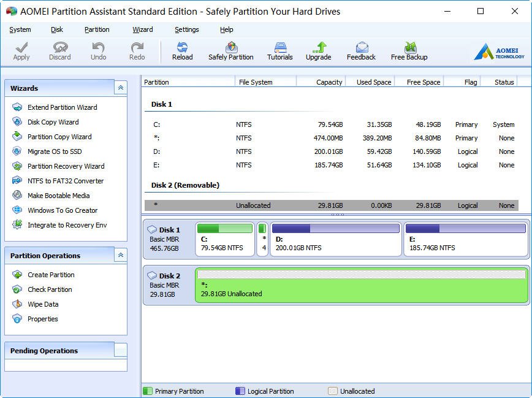Viewport: 532px width, 398px height.
Task: Click the Reload toolbar icon
Action: coord(182,50)
